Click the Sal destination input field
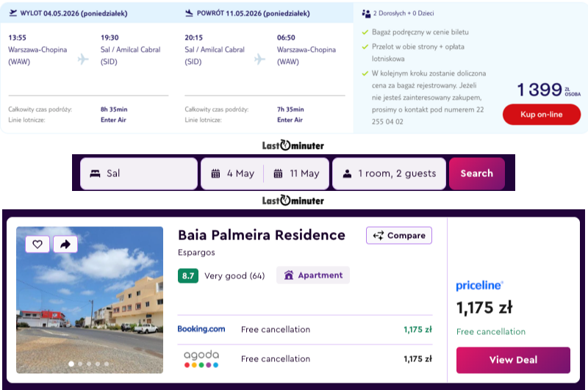Screen dimensions: 588x390 140,174
